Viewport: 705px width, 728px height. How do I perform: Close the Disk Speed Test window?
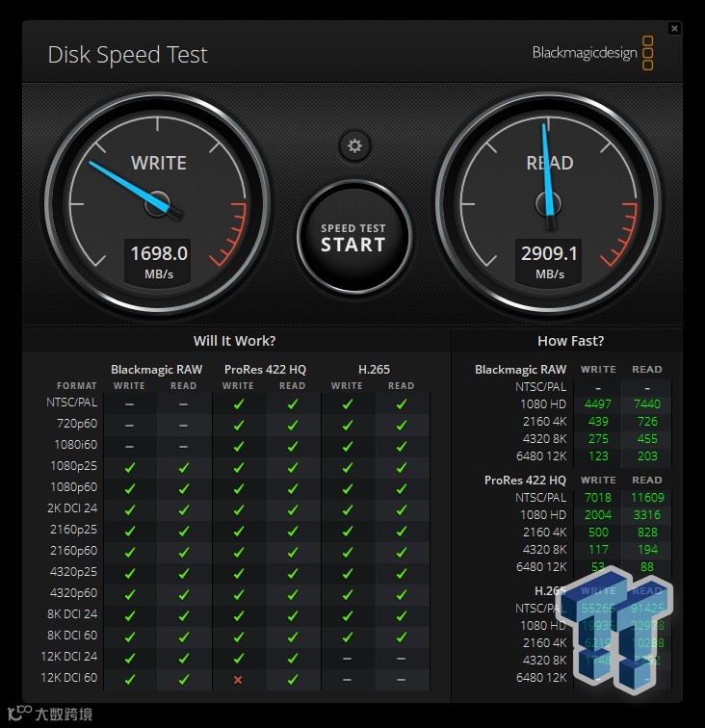[x=674, y=29]
